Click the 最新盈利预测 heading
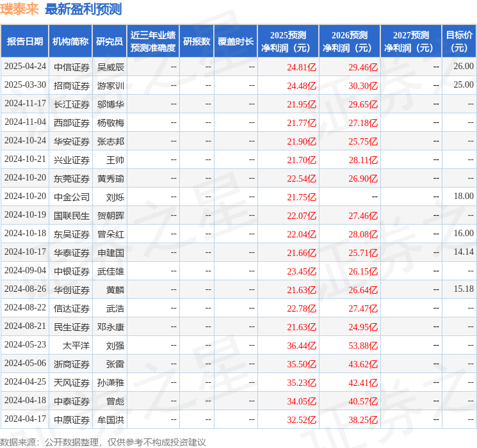Image resolution: width=477 pixels, height=448 pixels. 83,9
